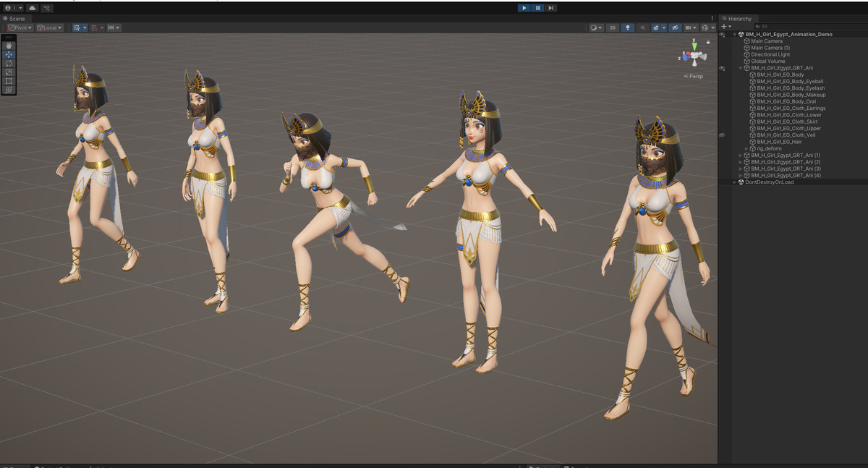Open the Create menu in Hierarchy
The image size is (868, 468).
click(x=723, y=26)
